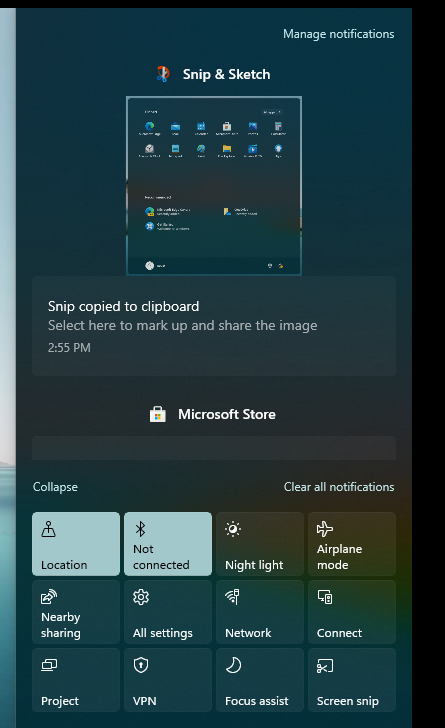Click the Screen snip scissors icon
The image size is (445, 728).
click(325, 665)
